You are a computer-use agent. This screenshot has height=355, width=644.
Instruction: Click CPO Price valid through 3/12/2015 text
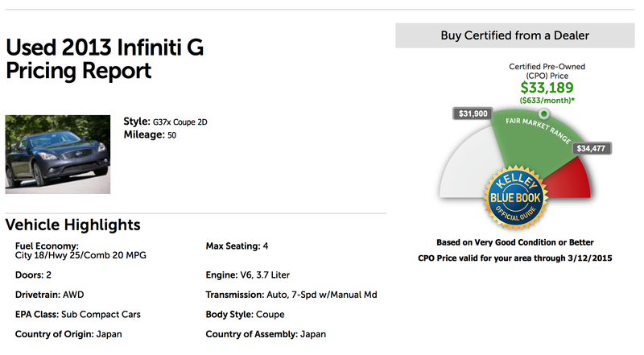click(x=515, y=258)
